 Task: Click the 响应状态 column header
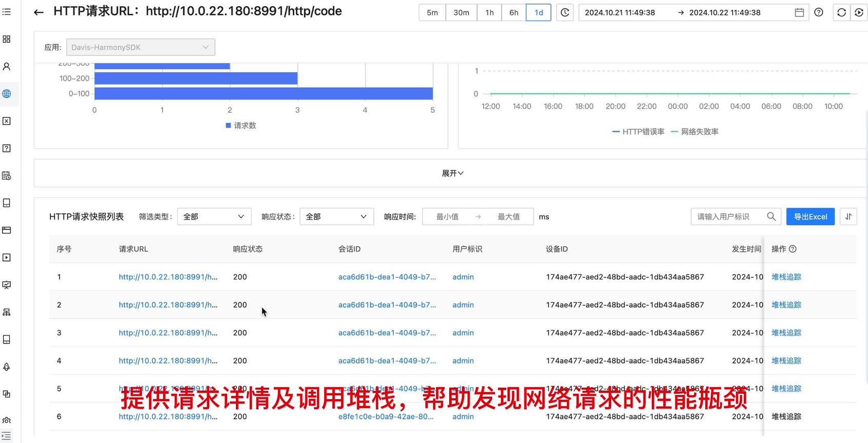click(x=248, y=249)
